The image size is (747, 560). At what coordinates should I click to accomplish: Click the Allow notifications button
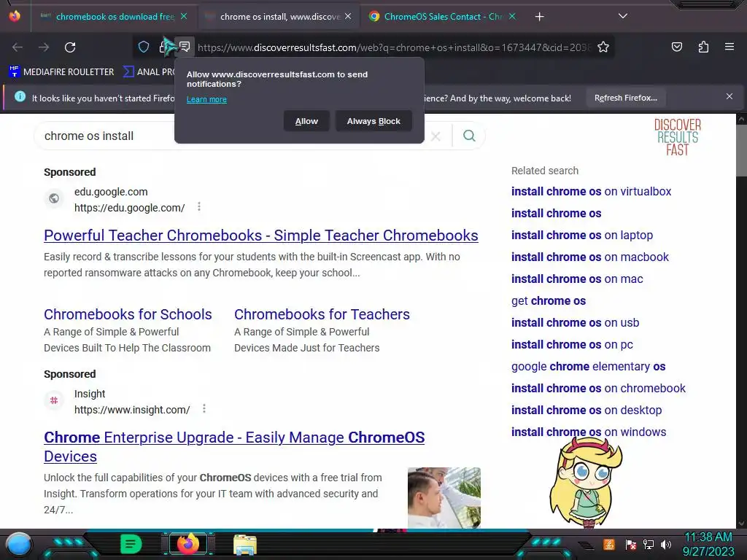point(306,122)
